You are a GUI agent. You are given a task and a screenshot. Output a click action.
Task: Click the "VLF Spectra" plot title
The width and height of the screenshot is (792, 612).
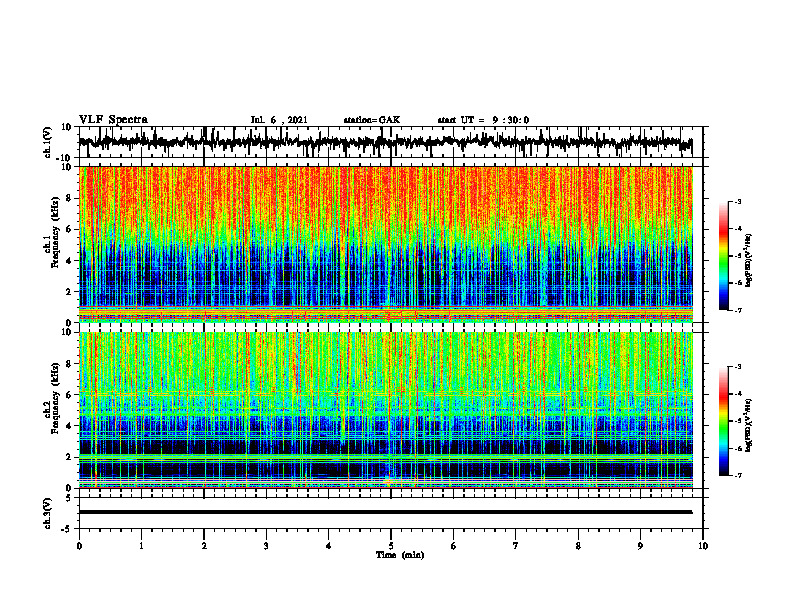pyautogui.click(x=113, y=120)
